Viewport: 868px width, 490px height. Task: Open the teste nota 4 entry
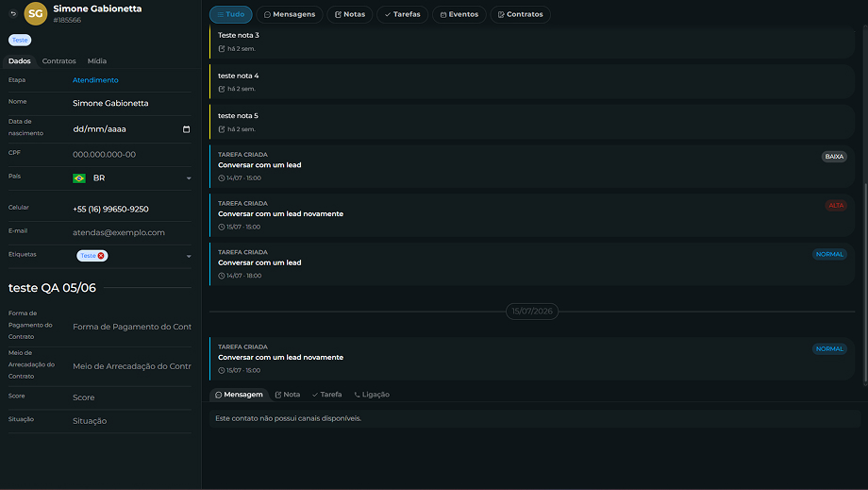point(532,82)
